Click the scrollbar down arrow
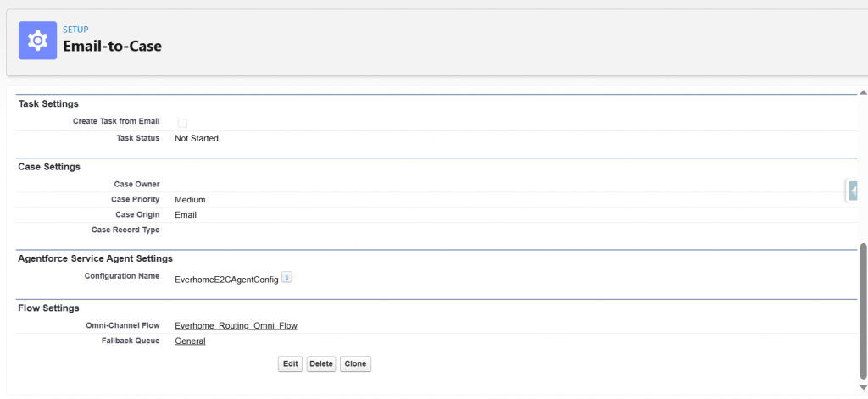Viewport: 868px width, 399px height. (x=862, y=388)
